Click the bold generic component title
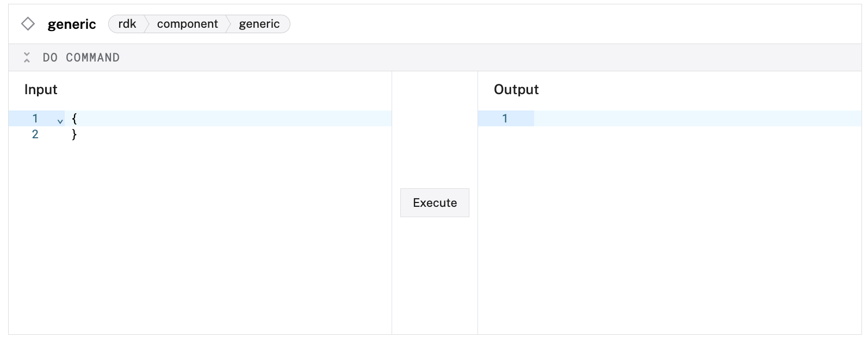 (x=72, y=24)
